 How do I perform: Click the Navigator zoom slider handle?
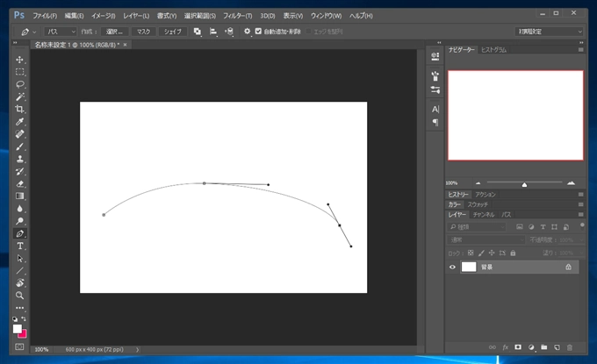(524, 184)
